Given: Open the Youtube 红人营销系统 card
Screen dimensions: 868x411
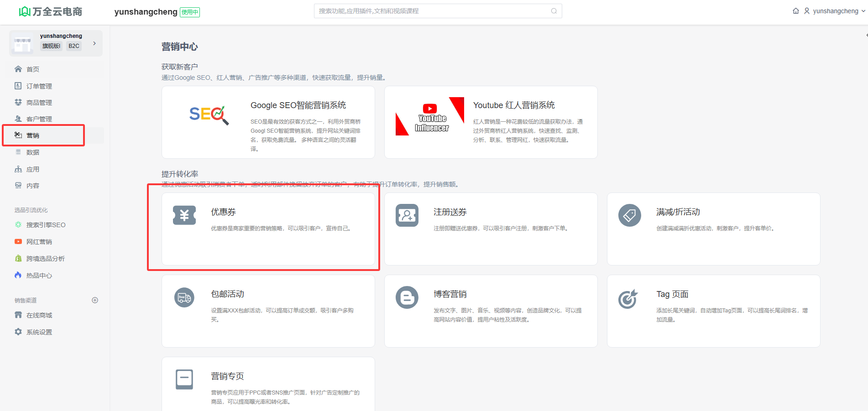Looking at the screenshot, I should tap(491, 122).
